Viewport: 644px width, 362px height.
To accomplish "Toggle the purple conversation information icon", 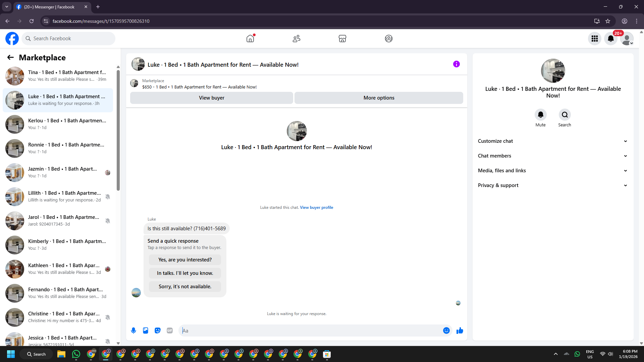I will tap(456, 64).
